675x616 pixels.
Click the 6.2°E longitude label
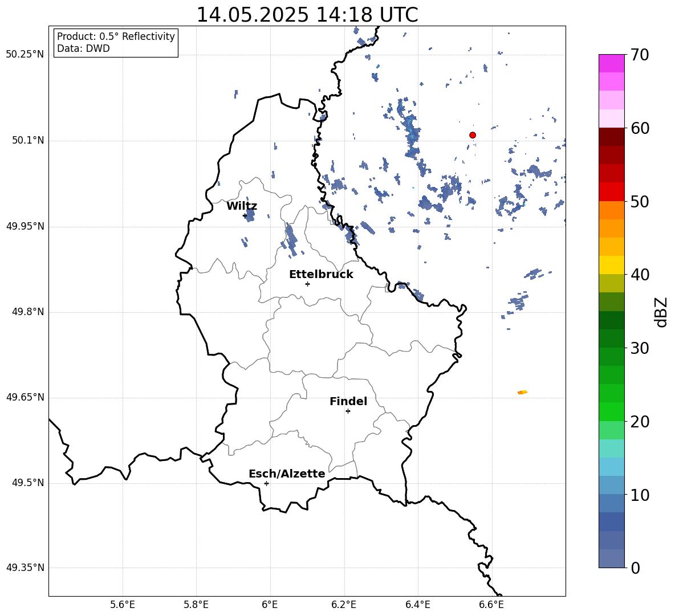pos(344,605)
